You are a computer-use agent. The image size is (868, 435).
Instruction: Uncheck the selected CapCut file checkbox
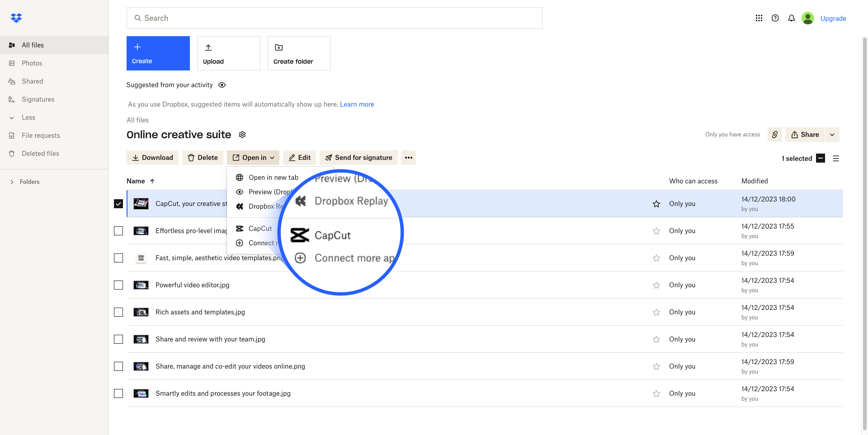click(118, 204)
